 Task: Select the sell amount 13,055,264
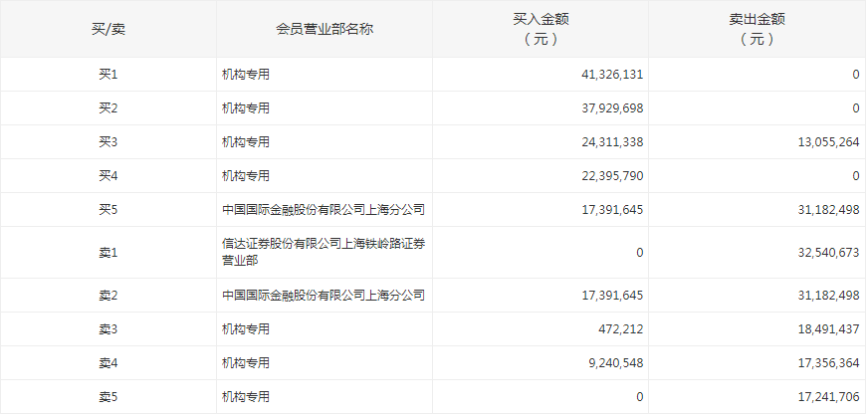822,142
